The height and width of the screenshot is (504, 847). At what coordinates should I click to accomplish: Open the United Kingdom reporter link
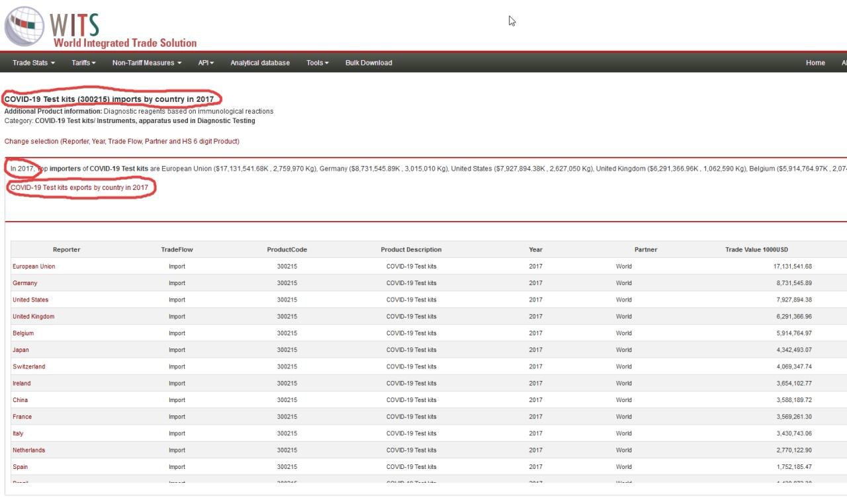(x=34, y=317)
